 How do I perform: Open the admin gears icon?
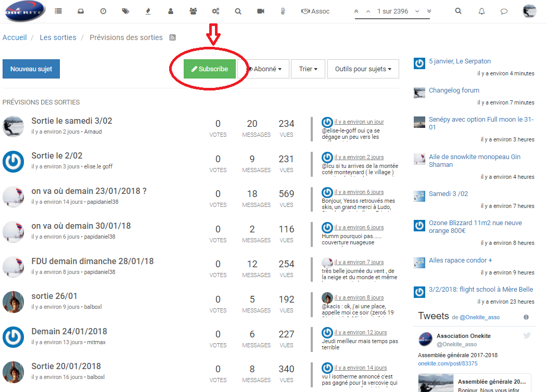[215, 11]
